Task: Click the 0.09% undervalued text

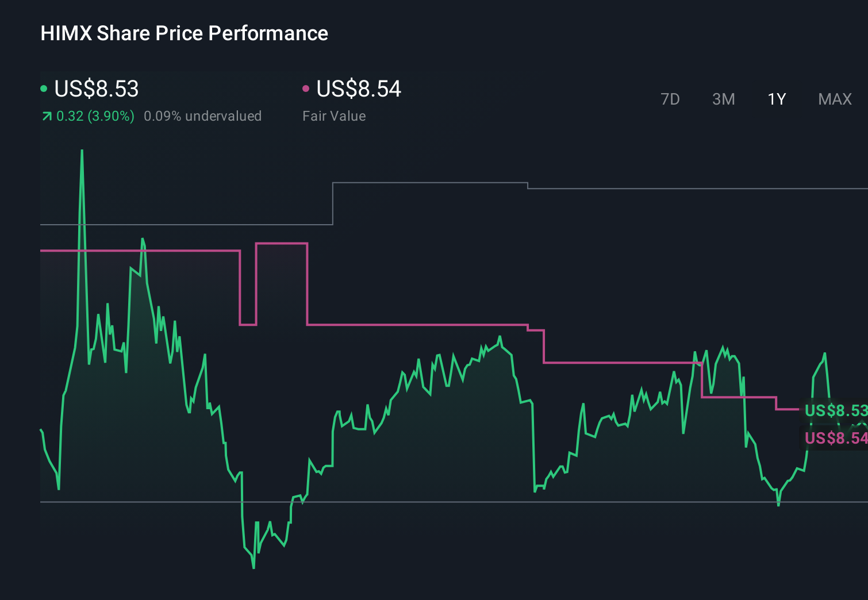Action: 202,116
